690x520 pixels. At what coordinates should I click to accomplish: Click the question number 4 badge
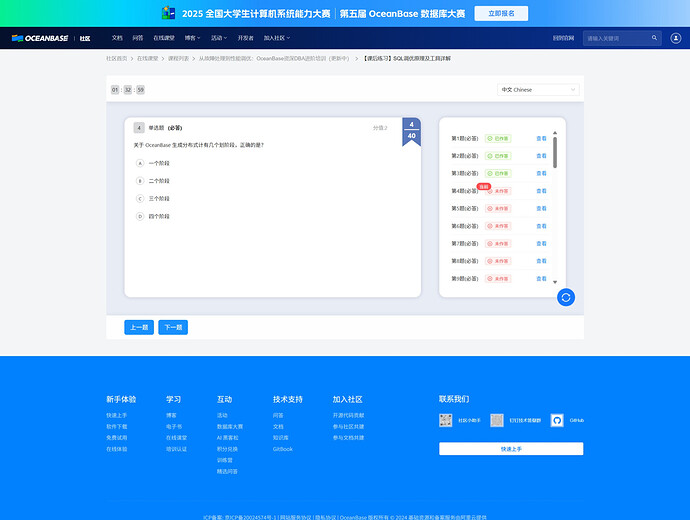click(139, 128)
